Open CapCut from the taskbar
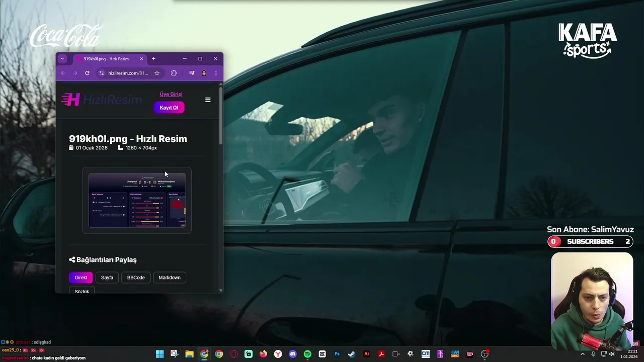The image size is (644, 362). [322, 354]
